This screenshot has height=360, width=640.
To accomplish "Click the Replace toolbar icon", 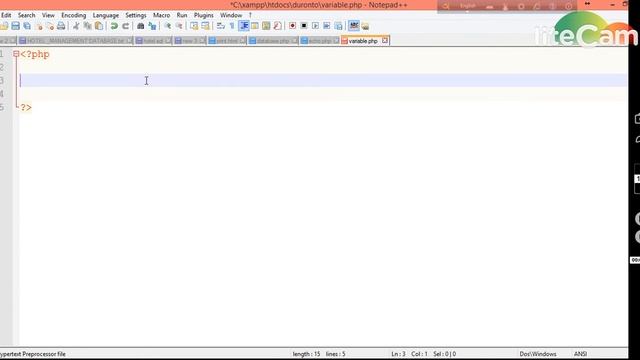I will click(152, 26).
